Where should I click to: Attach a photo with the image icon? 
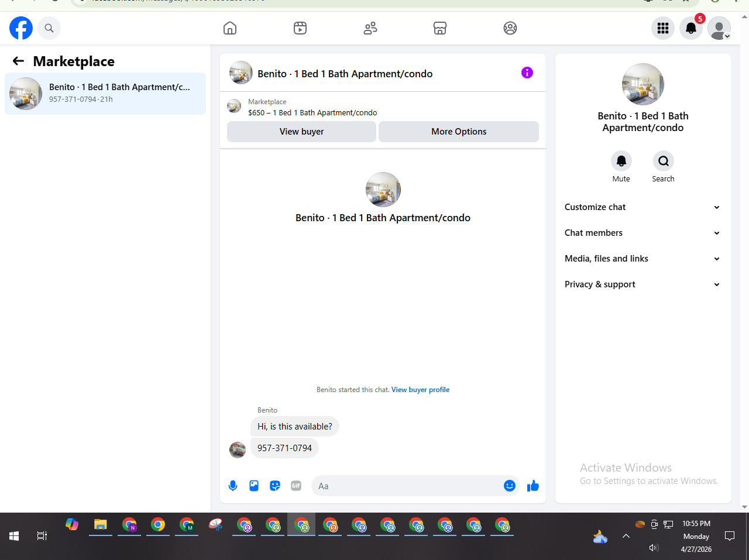254,486
